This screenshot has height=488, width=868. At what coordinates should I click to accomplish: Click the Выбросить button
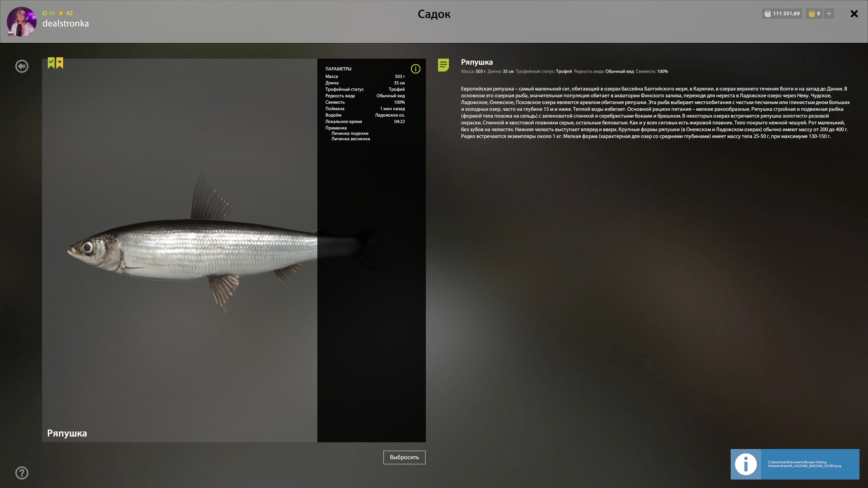coord(404,457)
